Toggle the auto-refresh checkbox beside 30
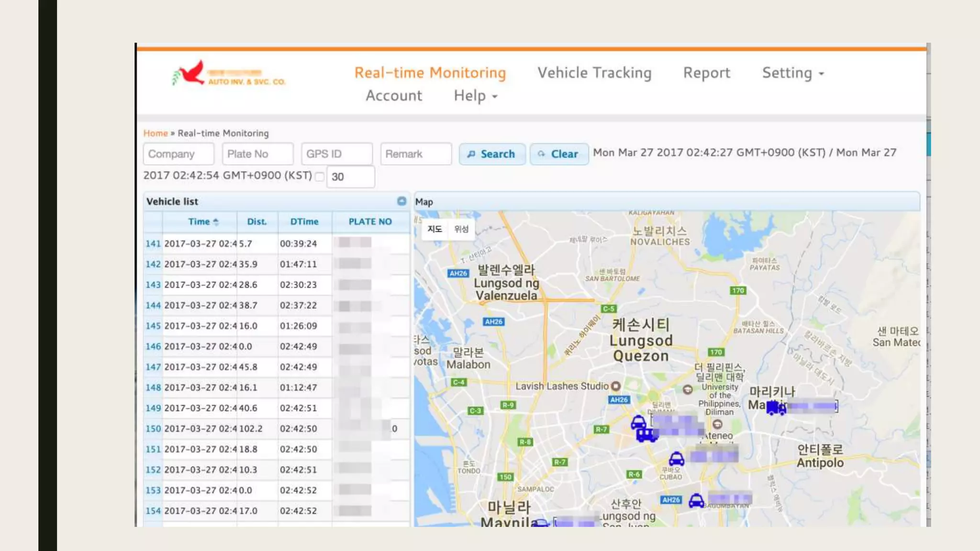The width and height of the screenshot is (980, 551). point(320,176)
